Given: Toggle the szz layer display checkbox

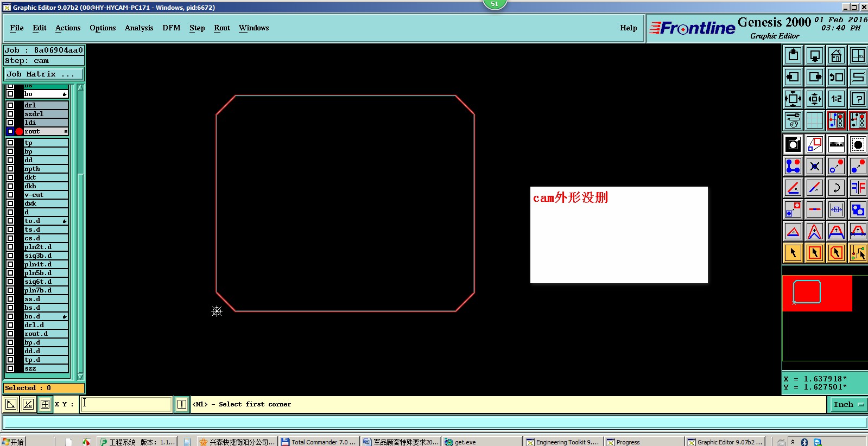Looking at the screenshot, I should 10,368.
